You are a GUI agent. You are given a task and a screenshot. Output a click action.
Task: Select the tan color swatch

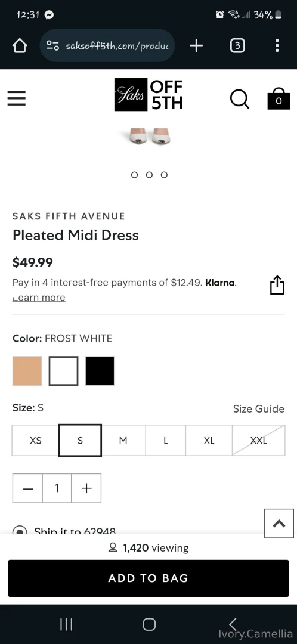27,371
